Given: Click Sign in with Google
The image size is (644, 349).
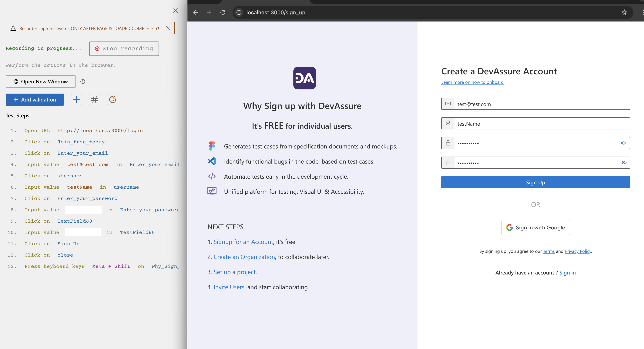Looking at the screenshot, I should pos(535,227).
